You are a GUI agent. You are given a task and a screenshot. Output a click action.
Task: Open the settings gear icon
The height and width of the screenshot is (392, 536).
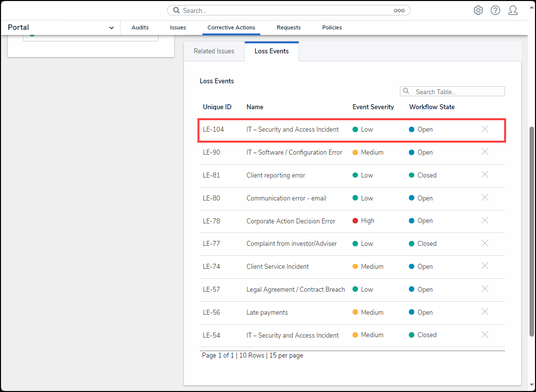[478, 10]
